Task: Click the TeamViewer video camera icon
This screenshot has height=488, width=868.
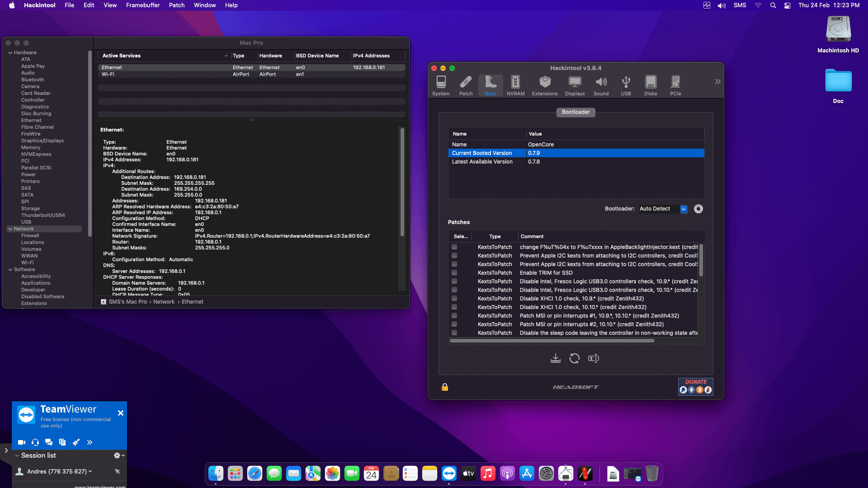Action: [22, 442]
